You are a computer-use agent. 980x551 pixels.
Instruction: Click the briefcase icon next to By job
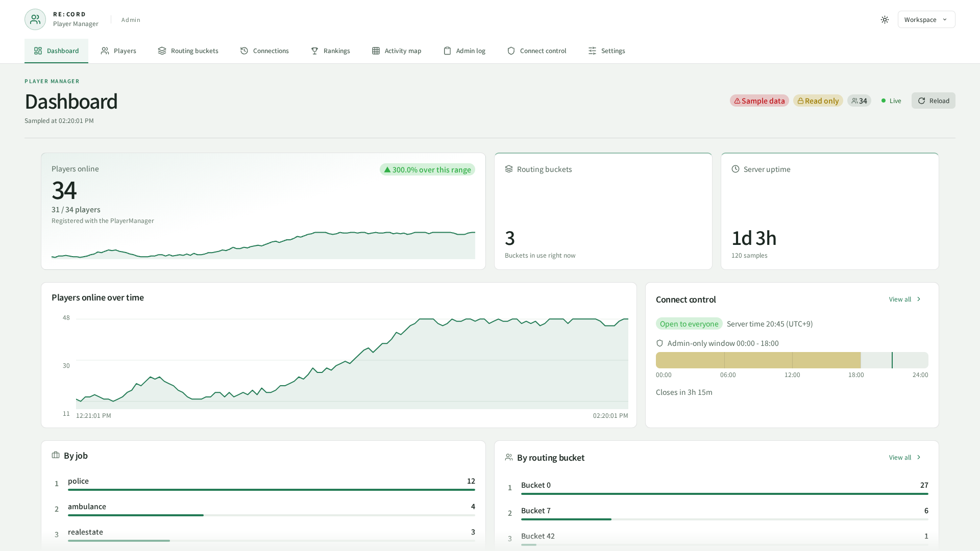pos(56,455)
